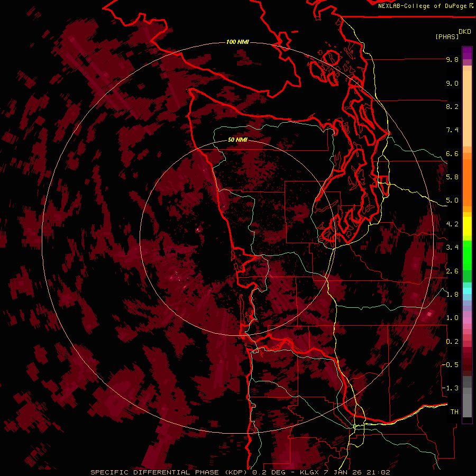Viewport: 476px width, 476px height.
Task: Select the 8.2 value on color scale
Action: click(x=452, y=106)
